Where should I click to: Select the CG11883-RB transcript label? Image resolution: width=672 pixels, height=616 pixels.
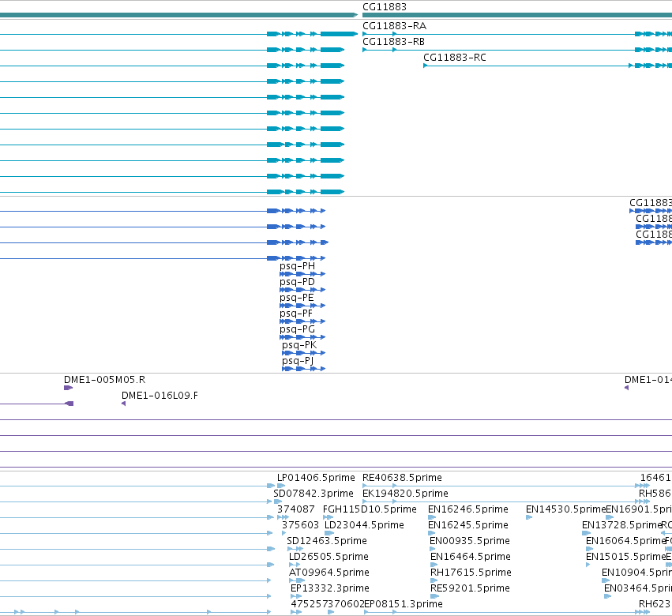[393, 42]
